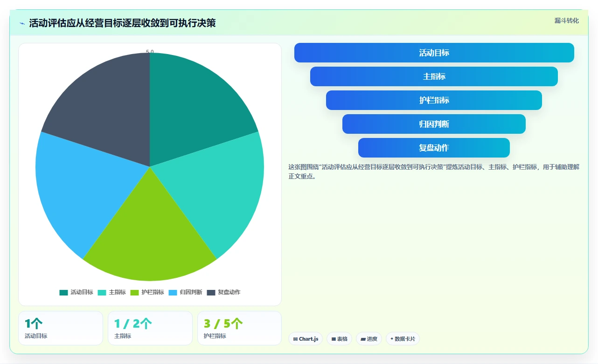Screen dimensions: 598x364
Task: Toggle the 活动目标 legend entry
Action: 76,292
